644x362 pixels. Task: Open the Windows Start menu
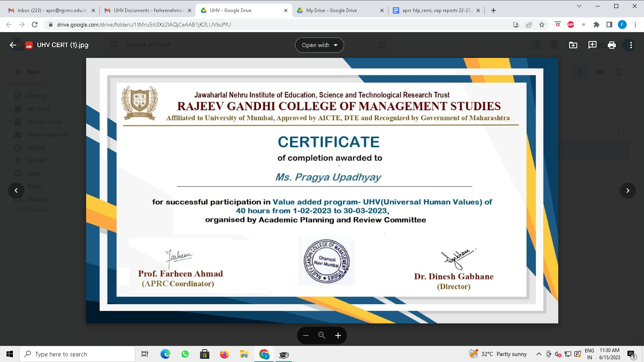[10, 354]
